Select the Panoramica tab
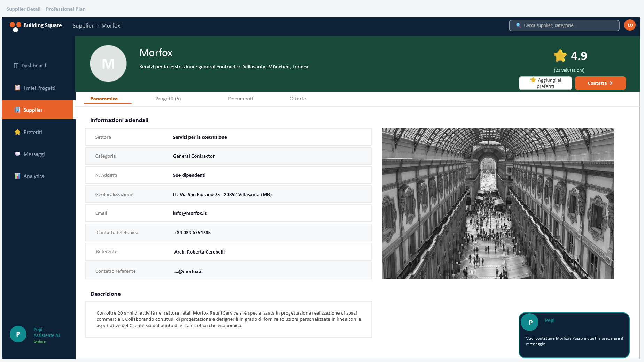Image resolution: width=644 pixels, height=362 pixels. pos(104,99)
